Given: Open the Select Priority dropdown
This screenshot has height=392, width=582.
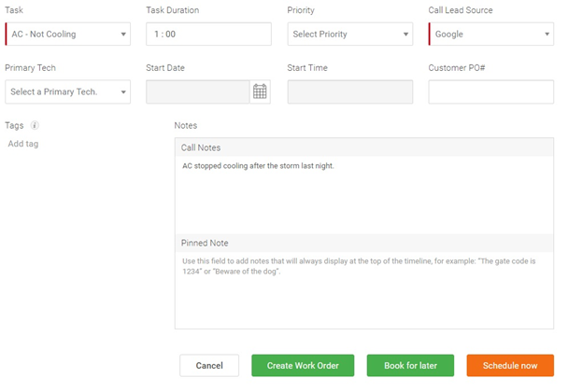Looking at the screenshot, I should [349, 35].
